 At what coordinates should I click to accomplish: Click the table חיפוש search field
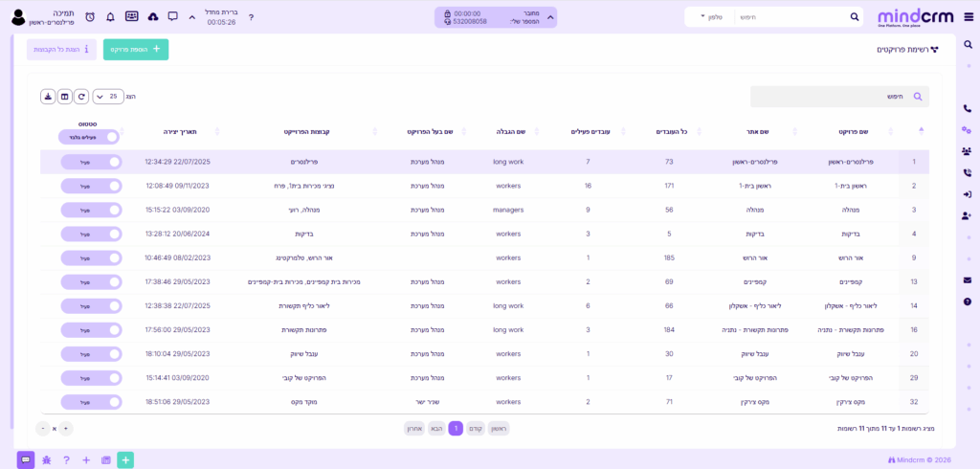[839, 97]
